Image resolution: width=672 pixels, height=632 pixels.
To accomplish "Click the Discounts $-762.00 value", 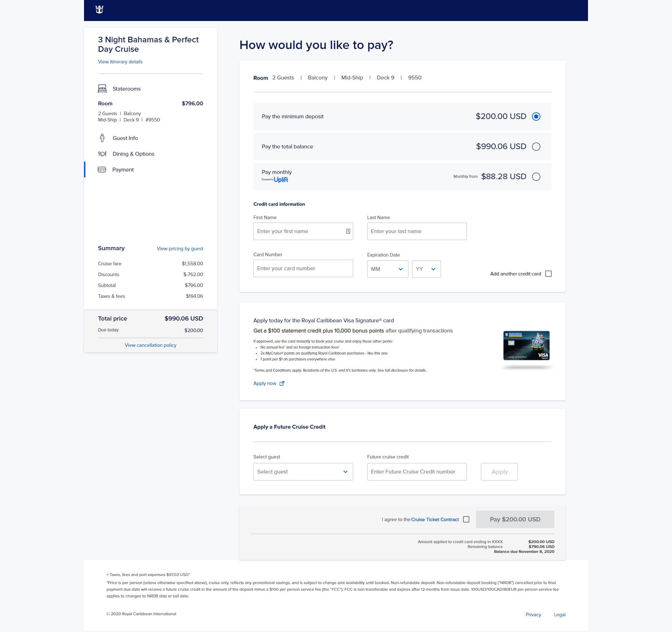I will pyautogui.click(x=193, y=274).
